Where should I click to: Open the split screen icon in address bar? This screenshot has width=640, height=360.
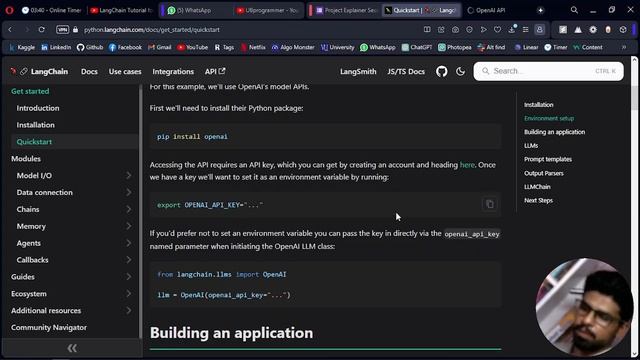427,29
